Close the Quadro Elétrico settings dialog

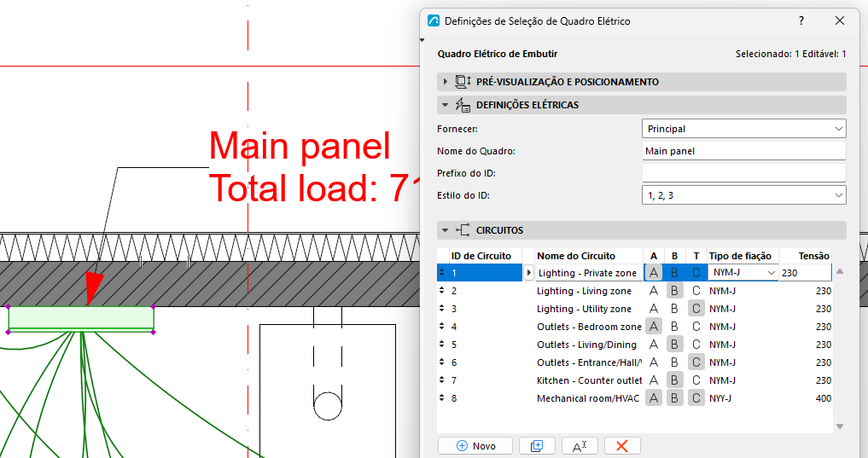pos(840,21)
